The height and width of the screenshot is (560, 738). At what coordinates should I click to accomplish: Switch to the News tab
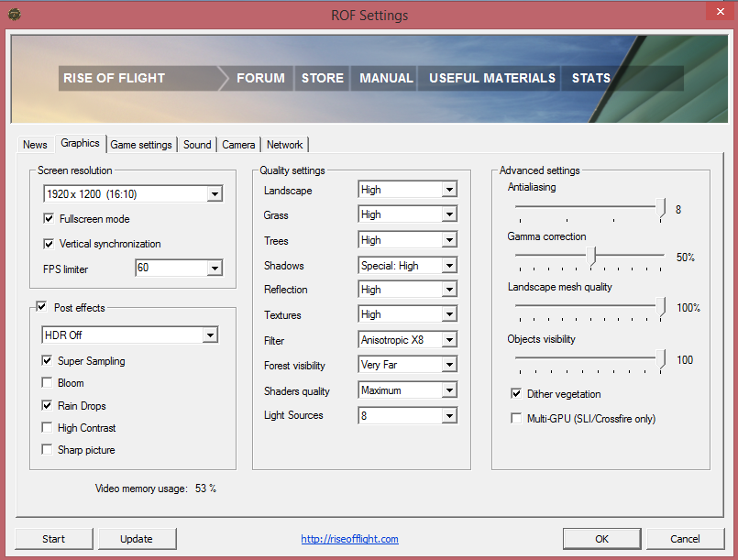point(35,145)
